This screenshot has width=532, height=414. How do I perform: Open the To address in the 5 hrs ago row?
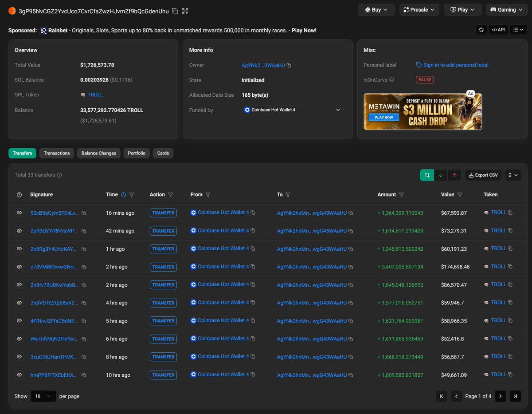pyautogui.click(x=312, y=321)
